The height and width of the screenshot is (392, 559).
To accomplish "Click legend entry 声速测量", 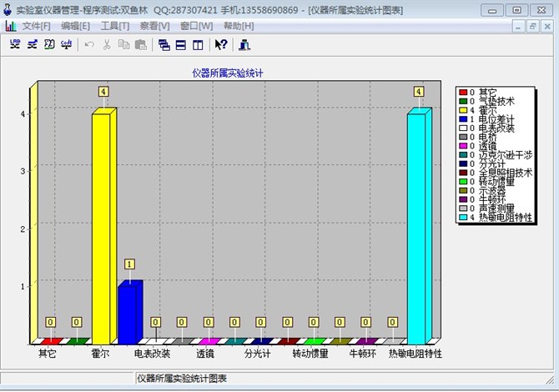I will (496, 209).
